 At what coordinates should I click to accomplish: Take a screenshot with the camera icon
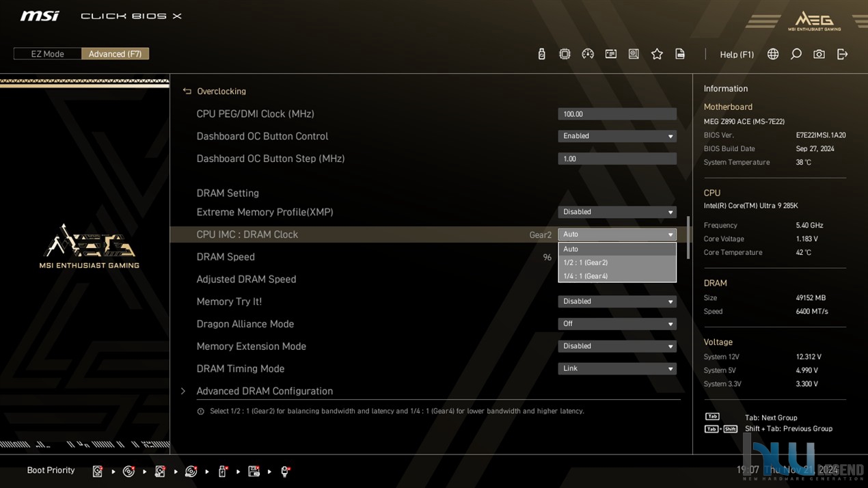[x=819, y=54]
